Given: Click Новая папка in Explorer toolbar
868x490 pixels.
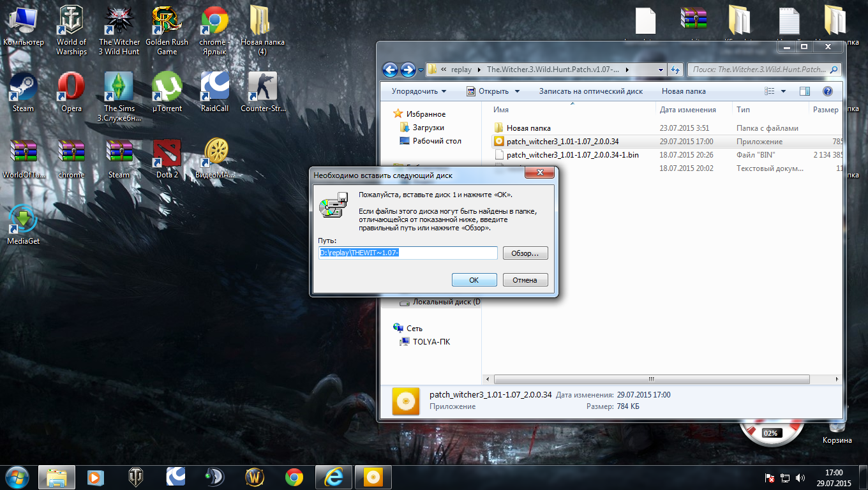Looking at the screenshot, I should 684,91.
